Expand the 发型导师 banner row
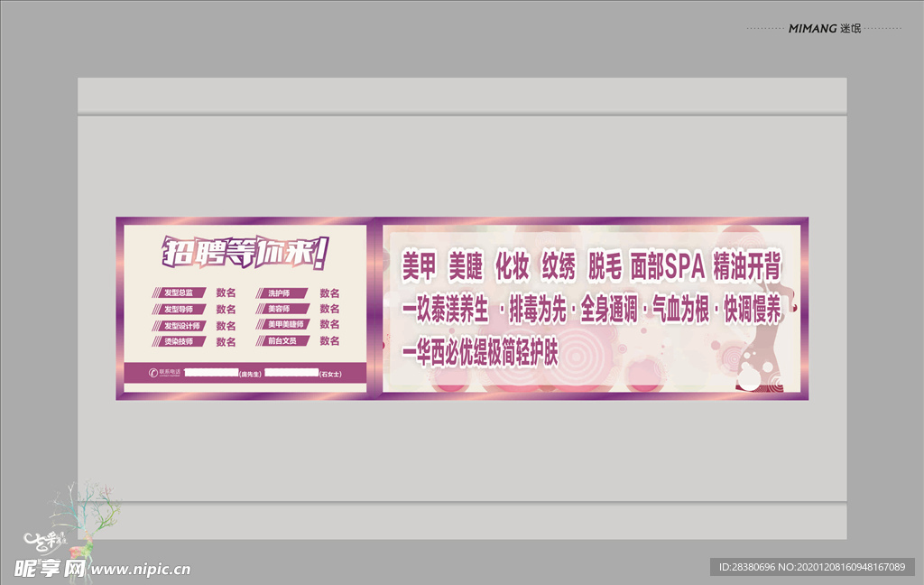 (x=180, y=308)
